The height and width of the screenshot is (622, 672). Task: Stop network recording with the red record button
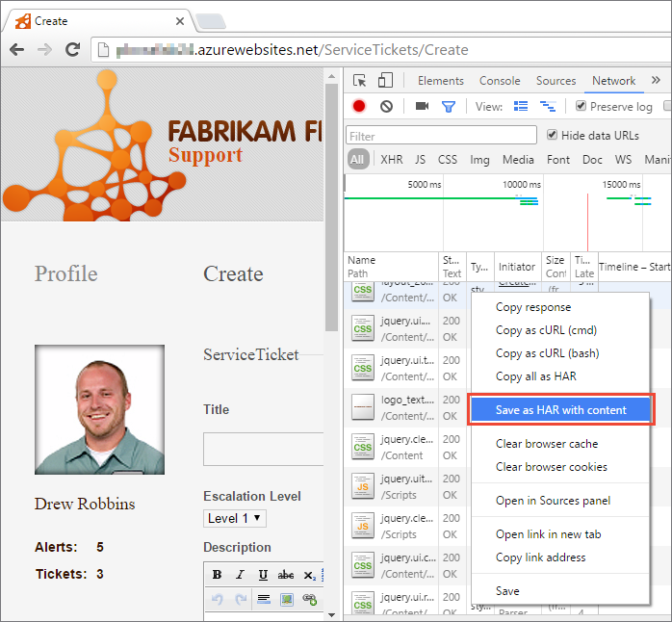point(359,106)
